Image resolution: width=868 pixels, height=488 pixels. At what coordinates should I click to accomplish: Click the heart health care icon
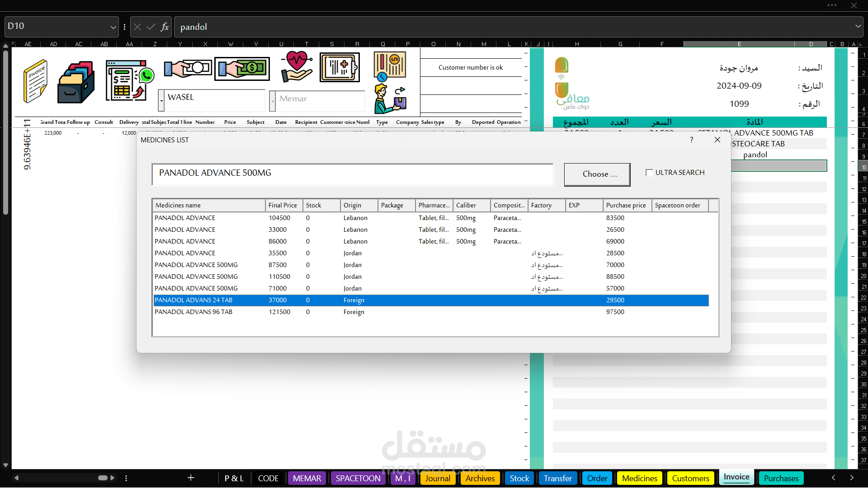pyautogui.click(x=296, y=66)
